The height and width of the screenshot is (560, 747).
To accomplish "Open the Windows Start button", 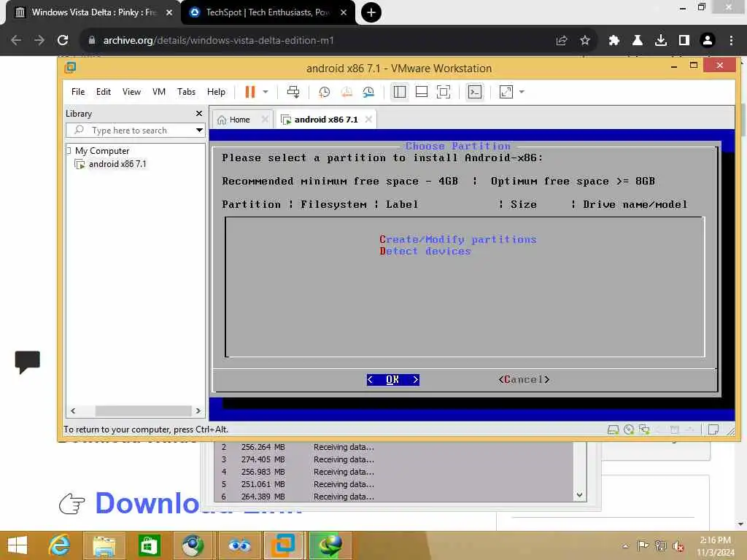I will [18, 545].
